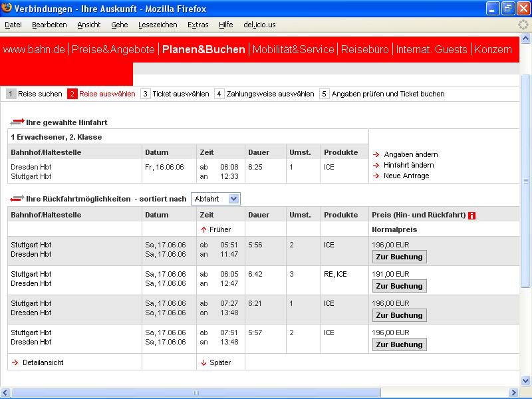Click the 191,00 EUR price text
Viewport: 532px width, 399px height.
point(390,274)
